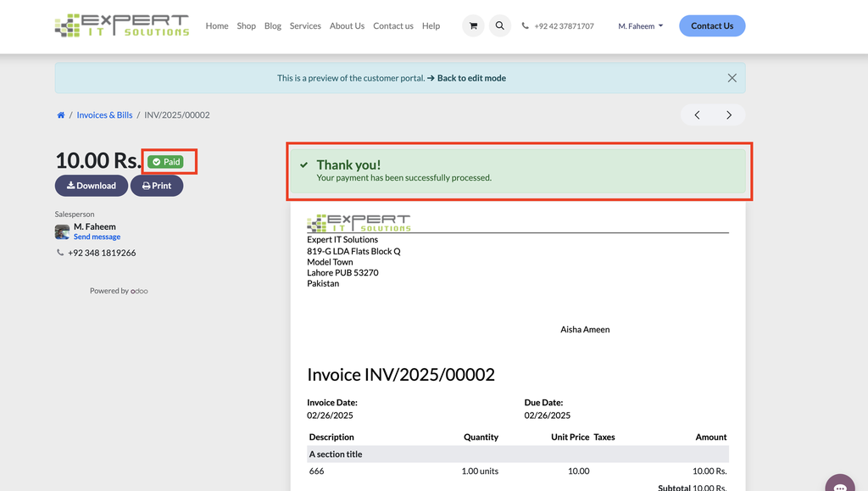The height and width of the screenshot is (491, 868).
Task: Click the green Paid status badge
Action: 167,162
